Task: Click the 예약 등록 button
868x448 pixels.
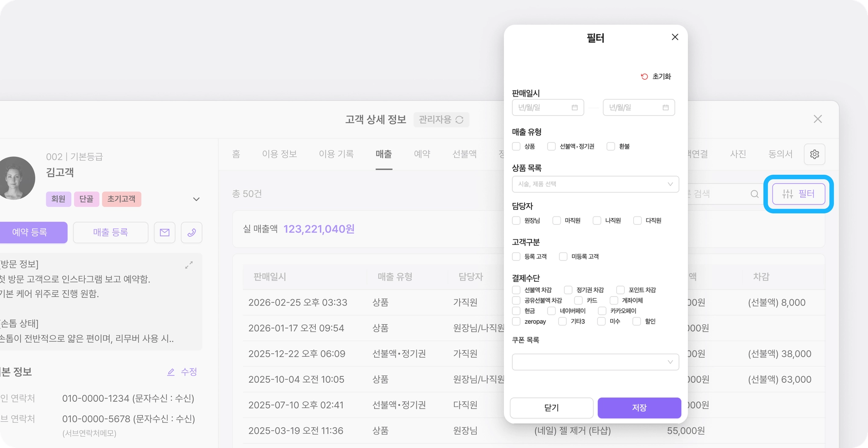Action: [33, 232]
